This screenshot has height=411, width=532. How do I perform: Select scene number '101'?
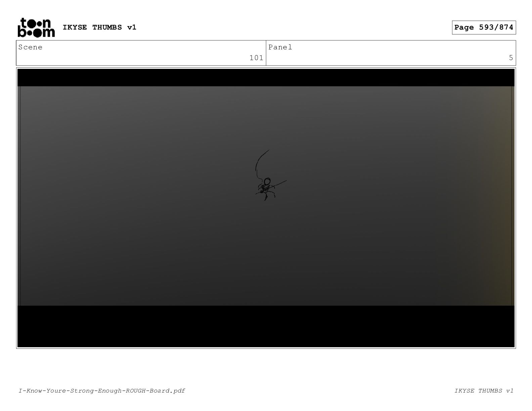[x=256, y=58]
